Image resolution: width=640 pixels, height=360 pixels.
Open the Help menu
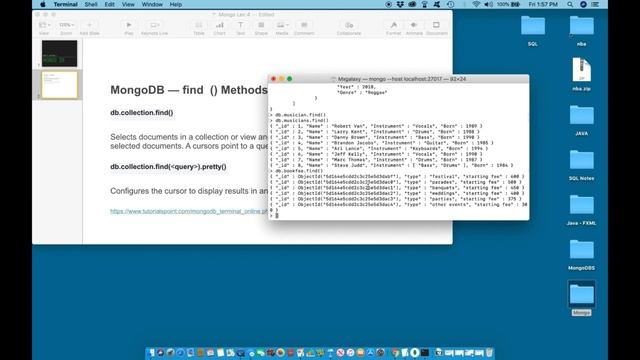click(x=176, y=4)
